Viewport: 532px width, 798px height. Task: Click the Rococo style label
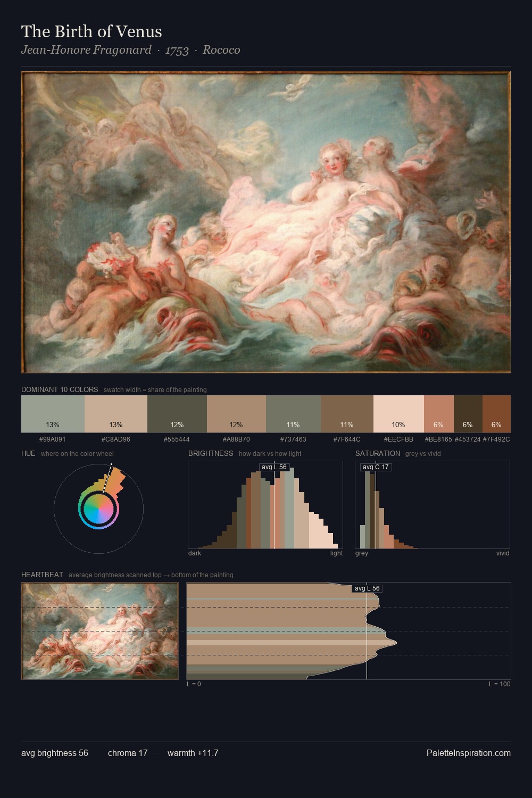coord(221,50)
